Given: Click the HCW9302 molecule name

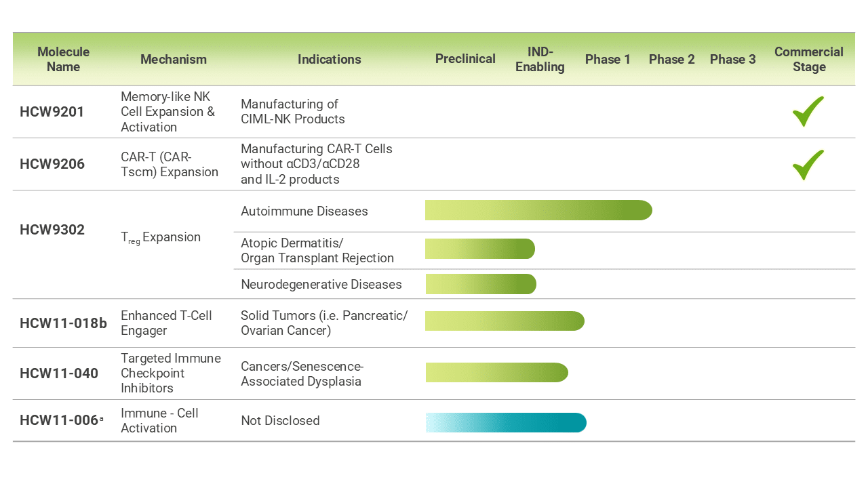Looking at the screenshot, I should [x=52, y=230].
